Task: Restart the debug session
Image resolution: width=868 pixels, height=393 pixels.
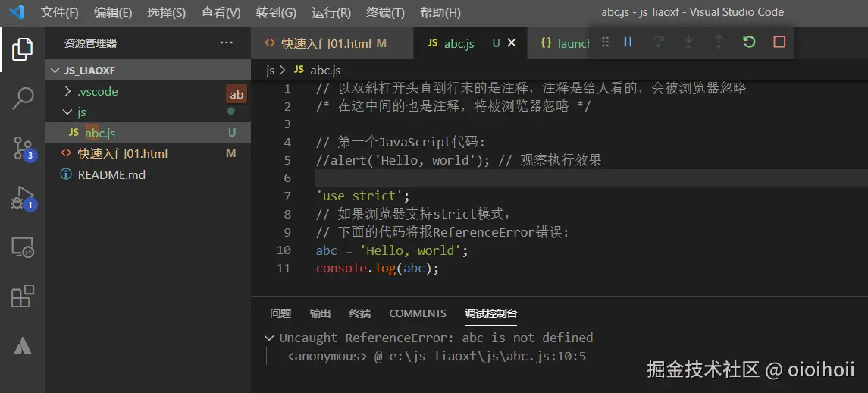Action: click(x=749, y=42)
